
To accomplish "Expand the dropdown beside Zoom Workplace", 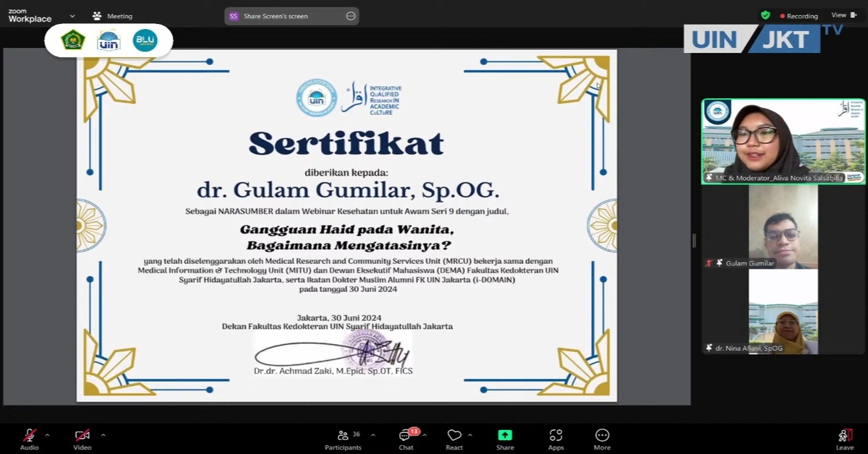I will [x=72, y=16].
